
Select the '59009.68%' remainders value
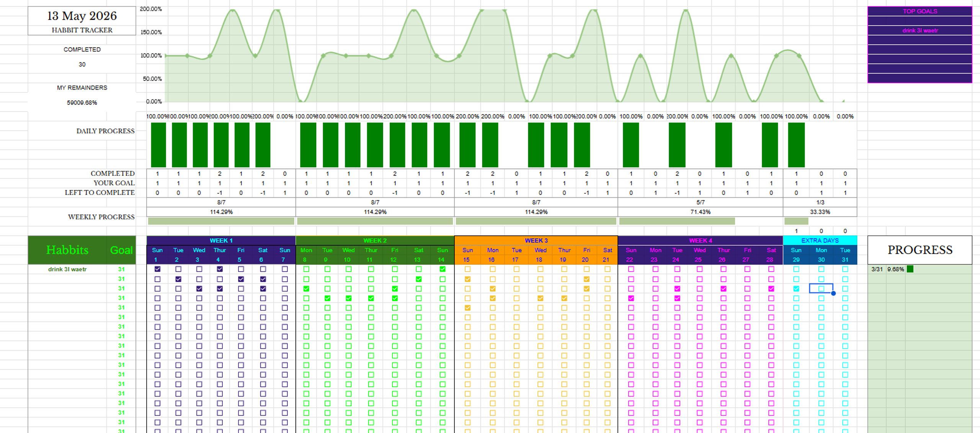click(82, 103)
